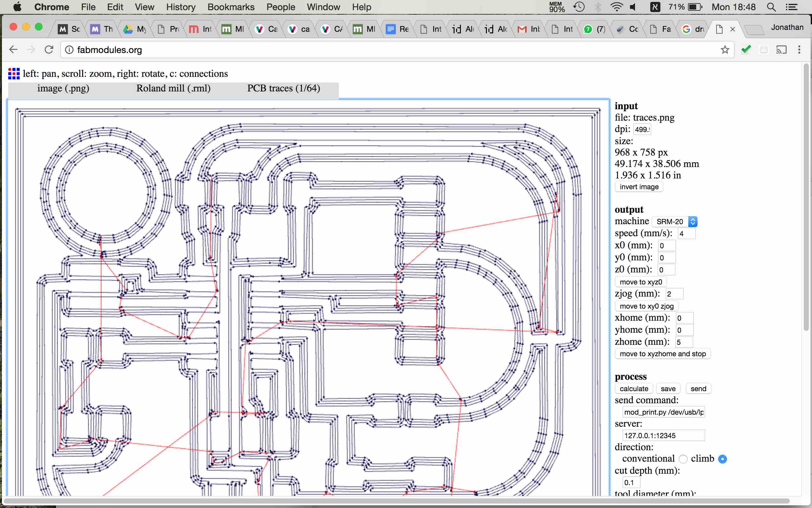The image size is (812, 508).
Task: Click move to xyzhome and stop
Action: click(663, 354)
